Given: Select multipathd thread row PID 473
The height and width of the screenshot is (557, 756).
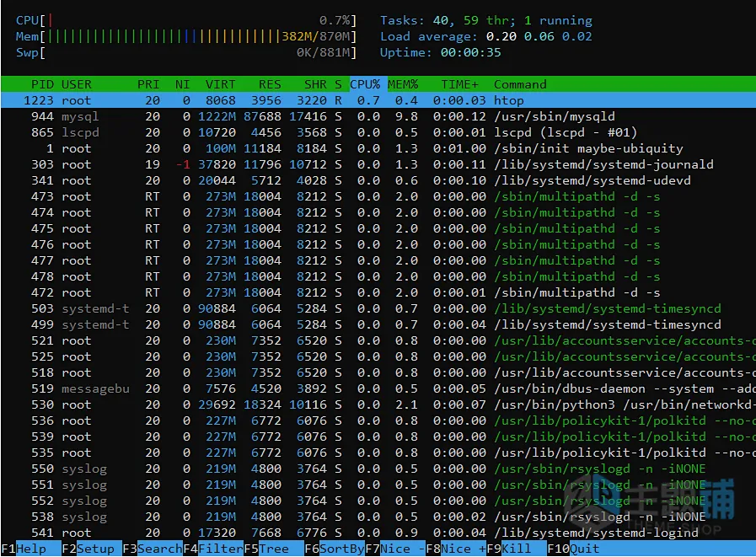Looking at the screenshot, I should [378, 196].
